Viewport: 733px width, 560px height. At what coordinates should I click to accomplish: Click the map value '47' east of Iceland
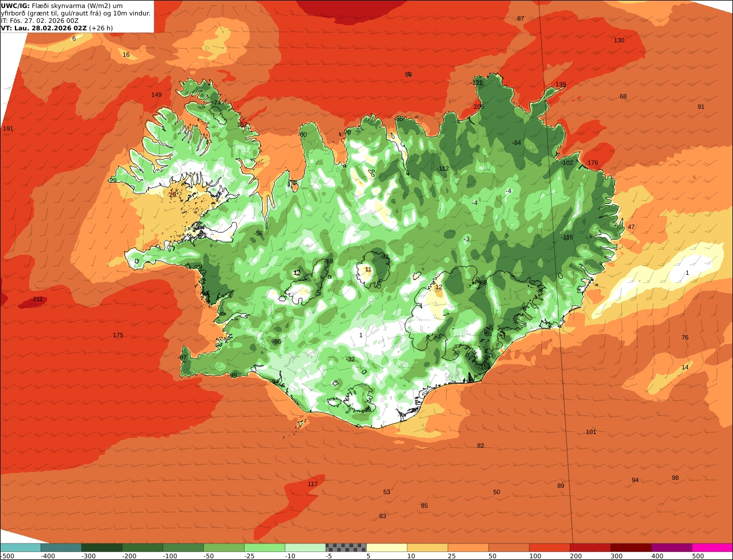[x=631, y=227]
